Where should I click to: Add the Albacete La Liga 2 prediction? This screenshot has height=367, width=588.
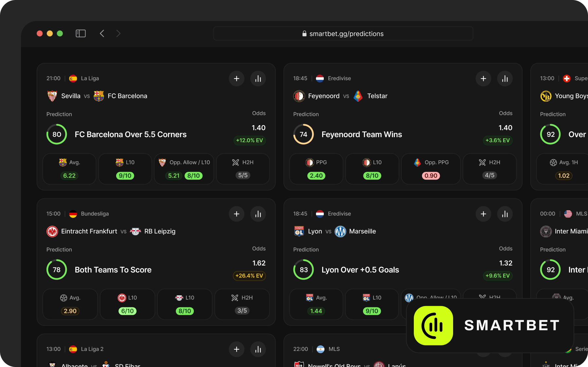click(237, 349)
